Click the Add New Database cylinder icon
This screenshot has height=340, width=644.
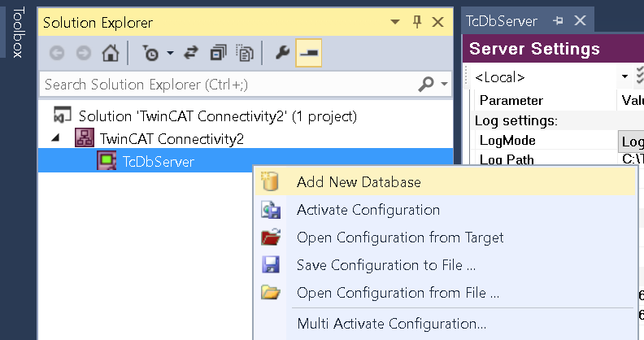tap(270, 181)
